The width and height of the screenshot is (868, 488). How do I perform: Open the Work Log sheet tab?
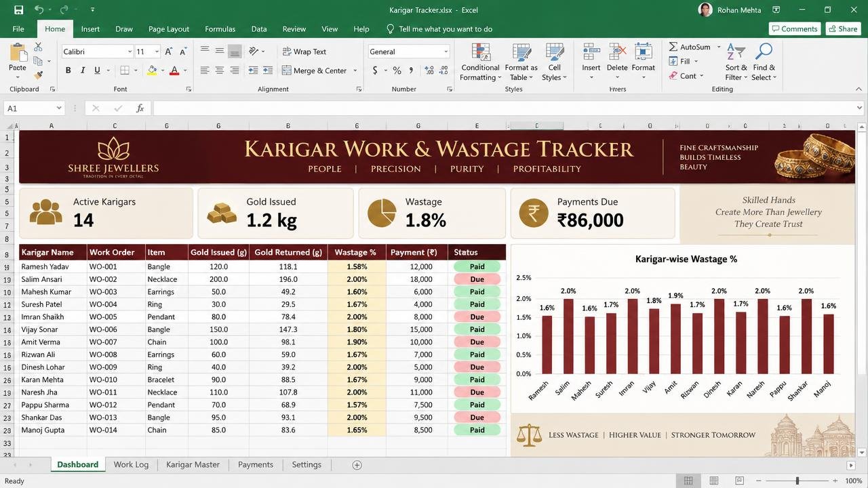click(x=131, y=465)
